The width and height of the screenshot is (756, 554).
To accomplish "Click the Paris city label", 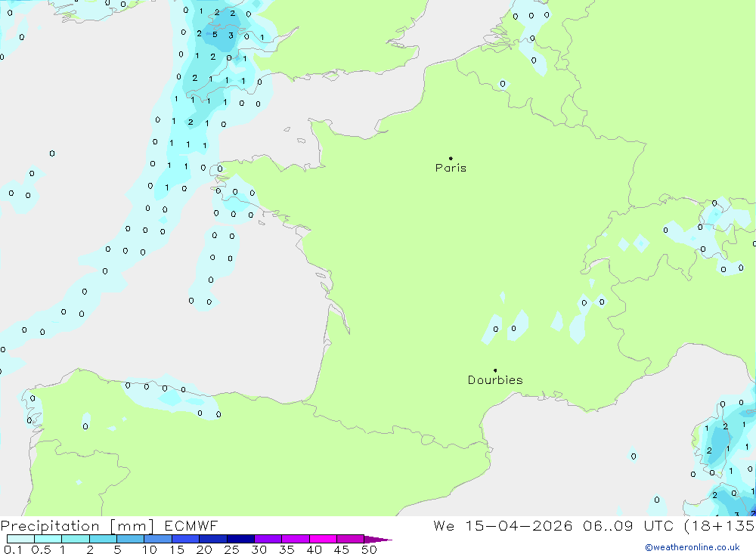I will tap(451, 168).
